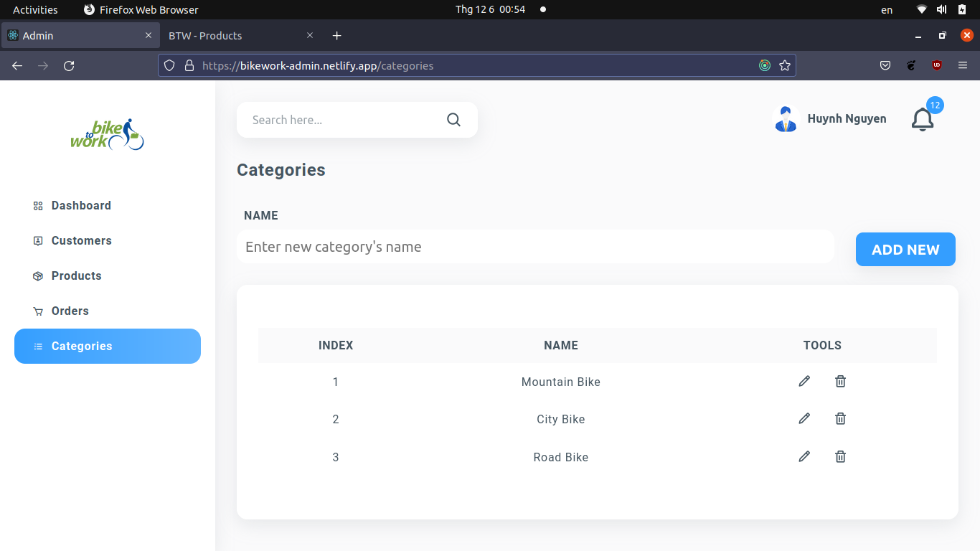Open the Firefox application menu
Image resolution: width=980 pixels, height=551 pixels.
pyautogui.click(x=963, y=65)
